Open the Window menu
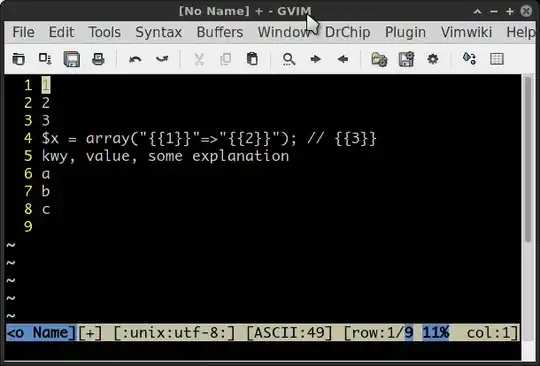Viewport: 540px width, 366px height. click(284, 32)
